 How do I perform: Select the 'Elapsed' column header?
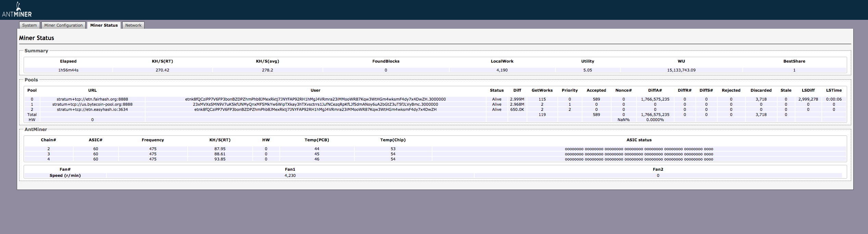pyautogui.click(x=68, y=61)
